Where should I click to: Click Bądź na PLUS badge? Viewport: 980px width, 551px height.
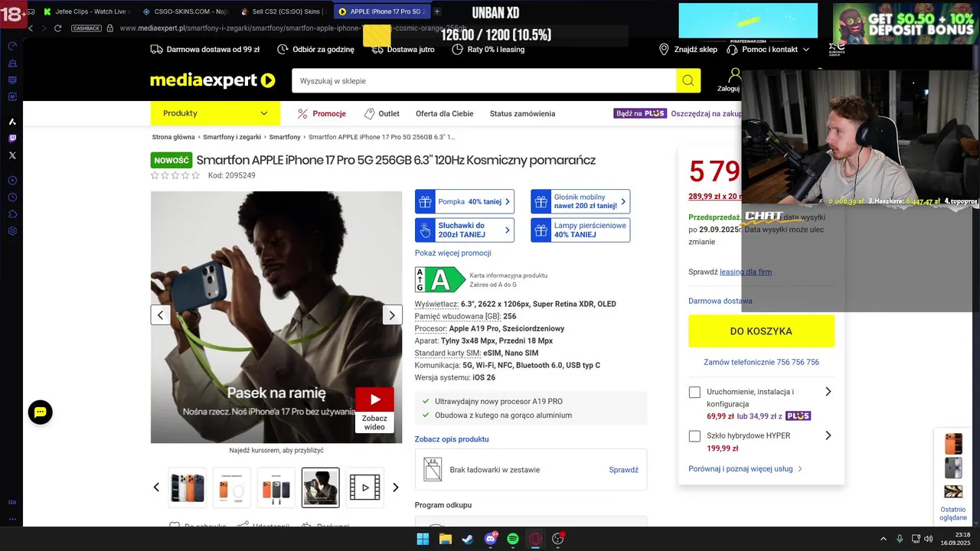640,113
